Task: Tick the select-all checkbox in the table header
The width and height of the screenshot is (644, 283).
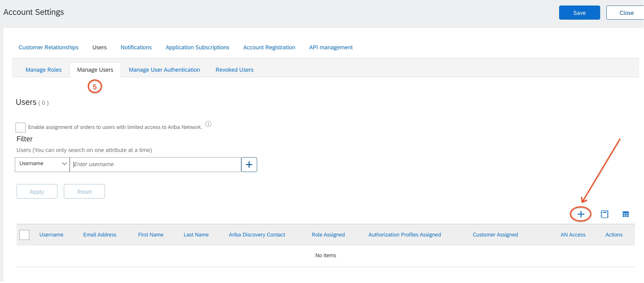Action: pyautogui.click(x=25, y=235)
